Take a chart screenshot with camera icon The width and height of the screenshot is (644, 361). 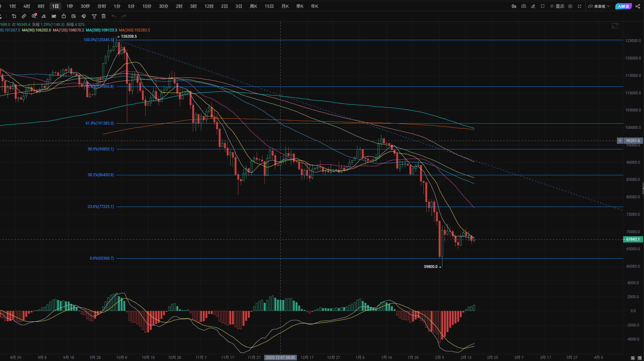pyautogui.click(x=524, y=6)
